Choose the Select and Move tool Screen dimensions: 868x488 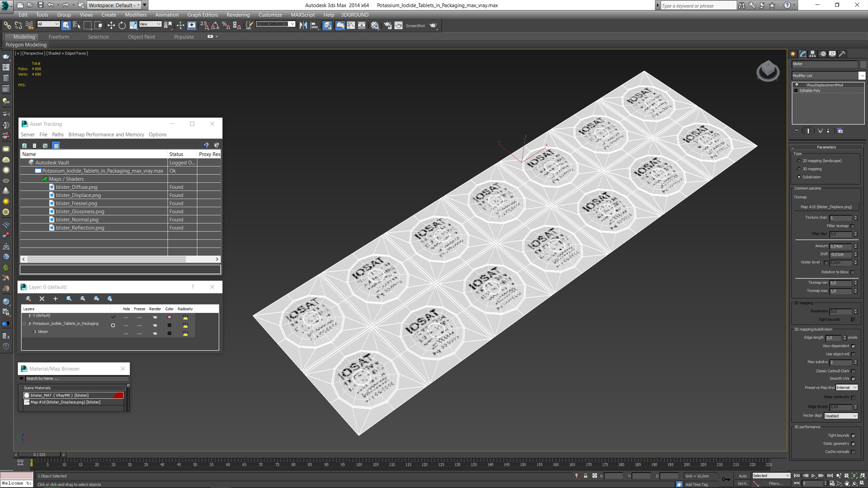pyautogui.click(x=111, y=25)
